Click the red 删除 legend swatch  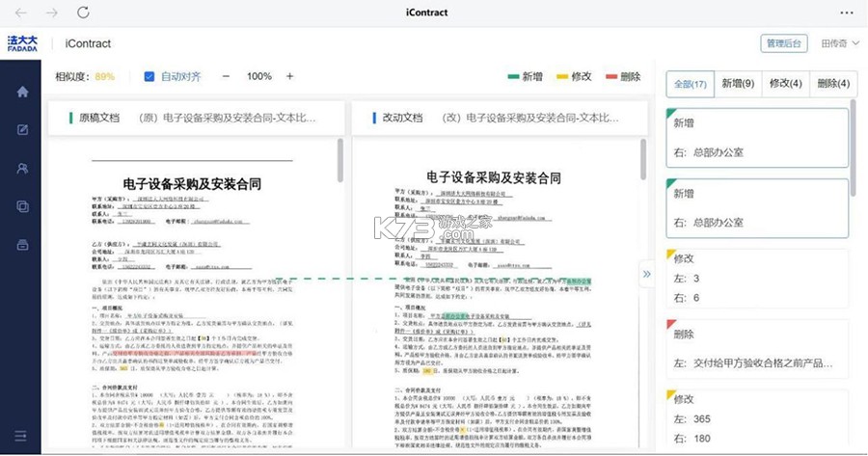pos(611,76)
